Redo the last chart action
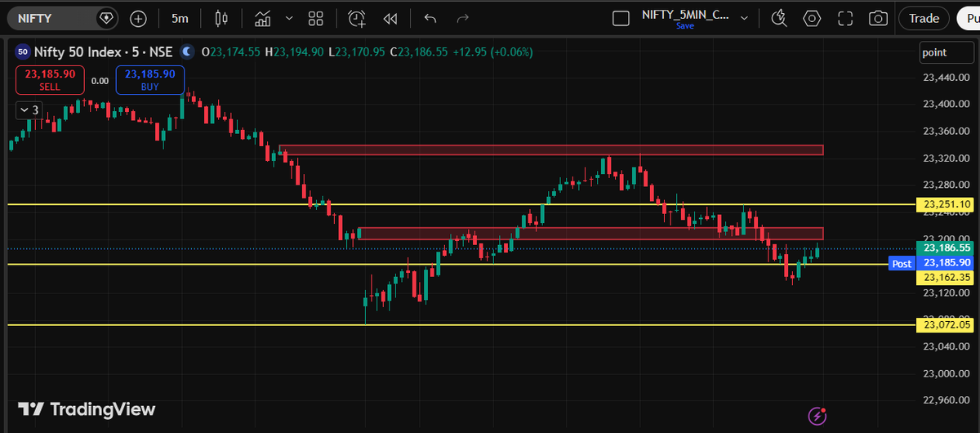This screenshot has height=433, width=980. [x=463, y=18]
